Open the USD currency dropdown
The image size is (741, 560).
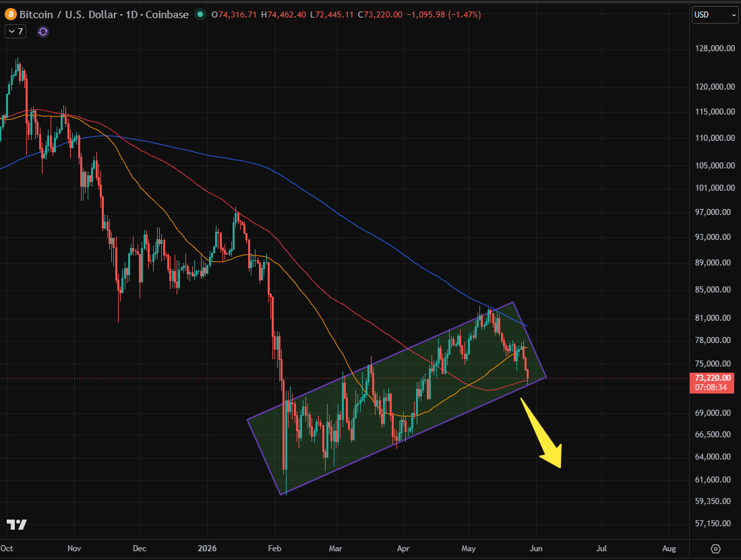(715, 15)
